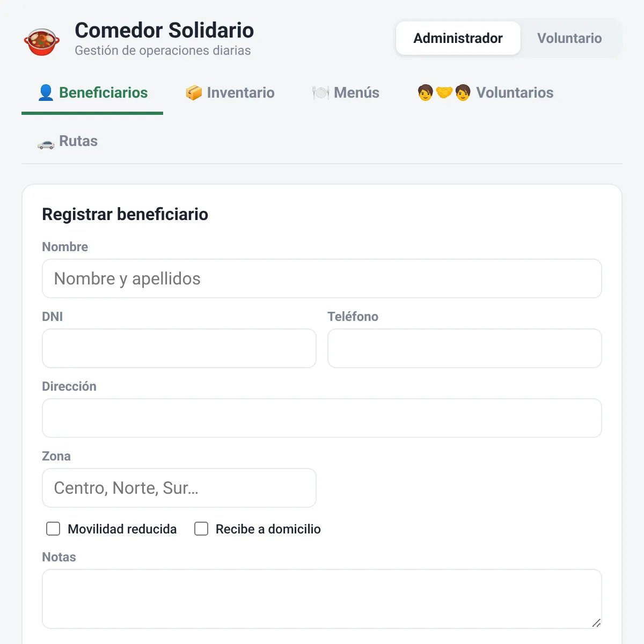The height and width of the screenshot is (644, 644).
Task: Click the Notas textarea resize handle
Action: (x=596, y=623)
